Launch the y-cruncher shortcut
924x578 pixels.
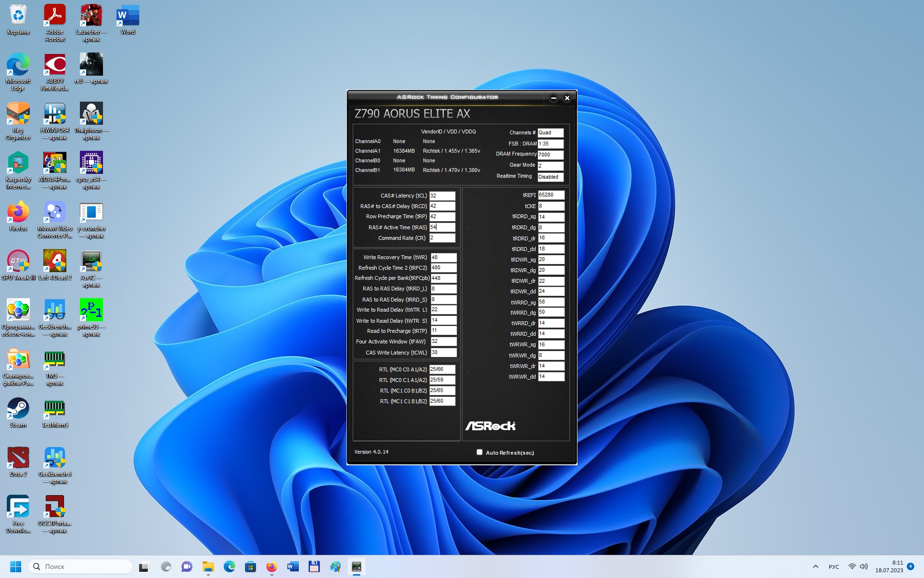(x=91, y=213)
